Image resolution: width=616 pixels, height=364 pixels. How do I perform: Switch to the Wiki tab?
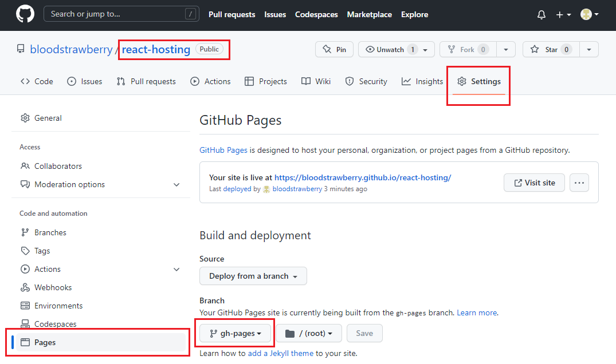tap(316, 81)
